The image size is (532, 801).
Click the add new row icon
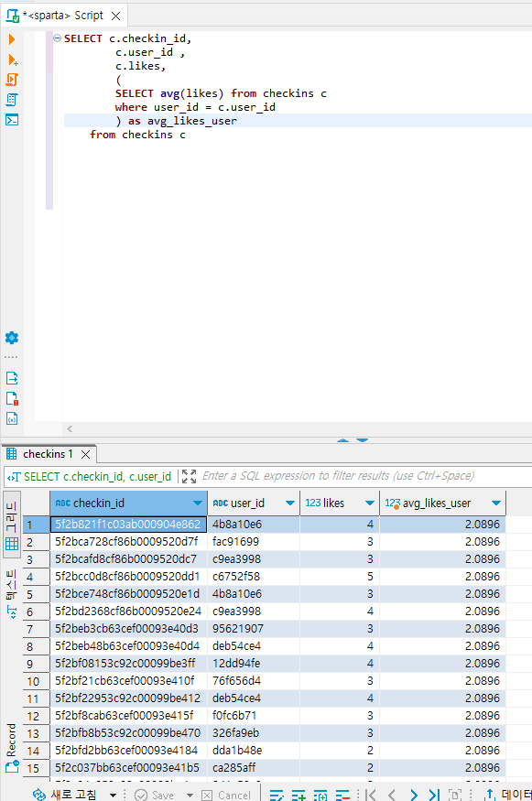point(299,795)
